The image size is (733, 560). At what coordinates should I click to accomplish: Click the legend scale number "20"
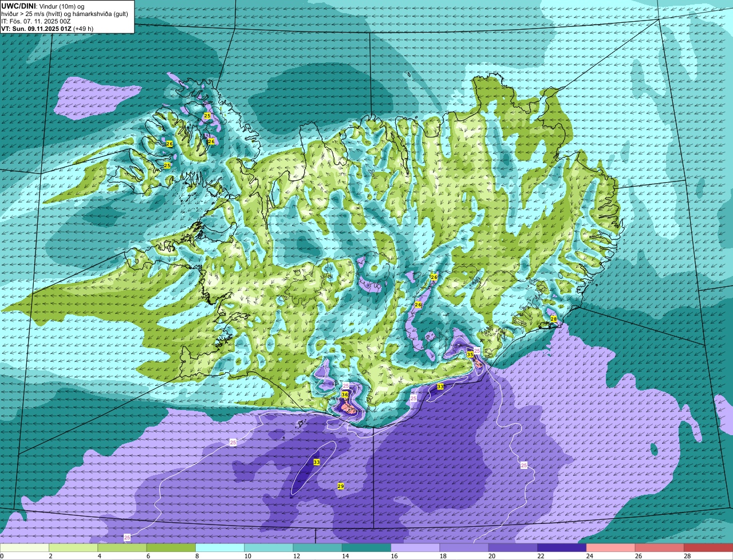[492, 556]
